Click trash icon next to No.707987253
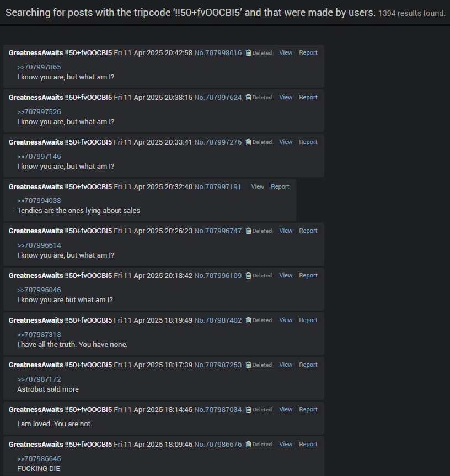The height and width of the screenshot is (476, 450). 248,365
